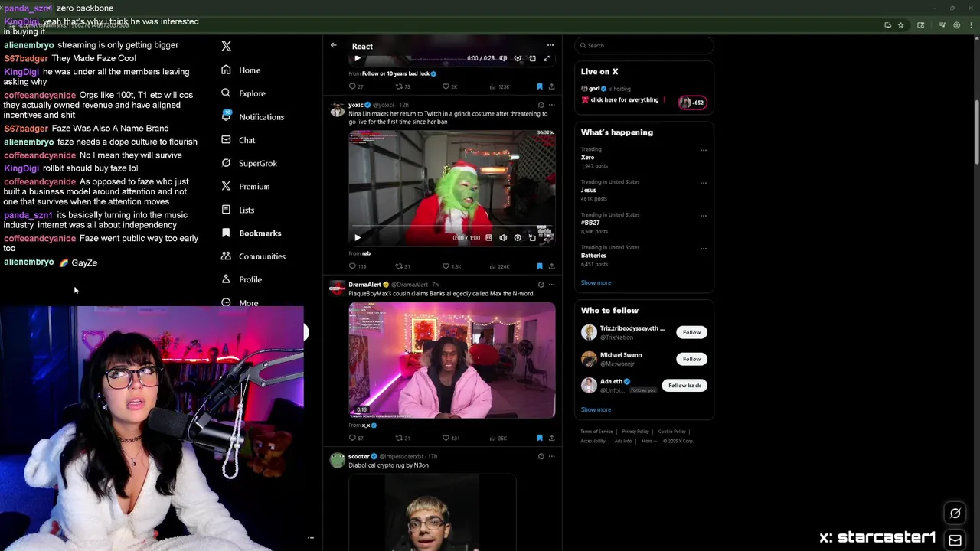
Task: Toggle bookmark on the top post
Action: tap(540, 86)
